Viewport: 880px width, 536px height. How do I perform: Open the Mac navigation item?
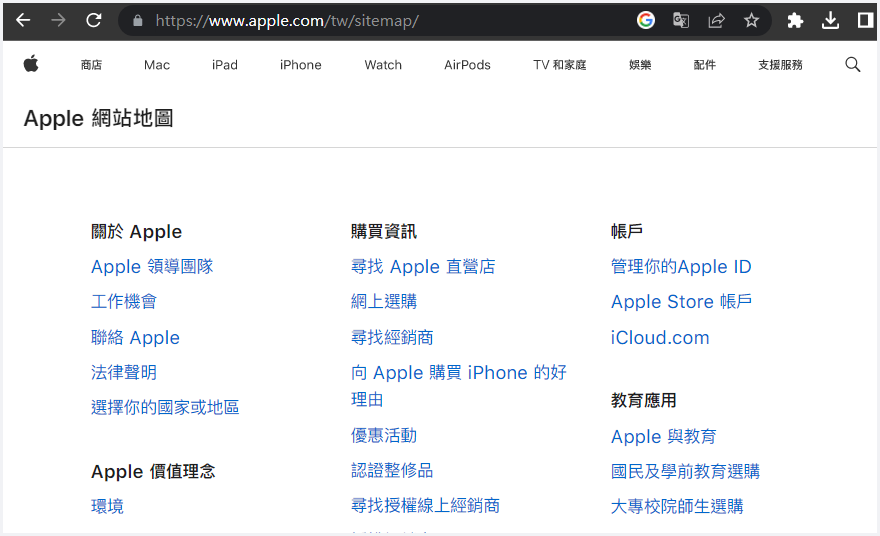[x=157, y=65]
